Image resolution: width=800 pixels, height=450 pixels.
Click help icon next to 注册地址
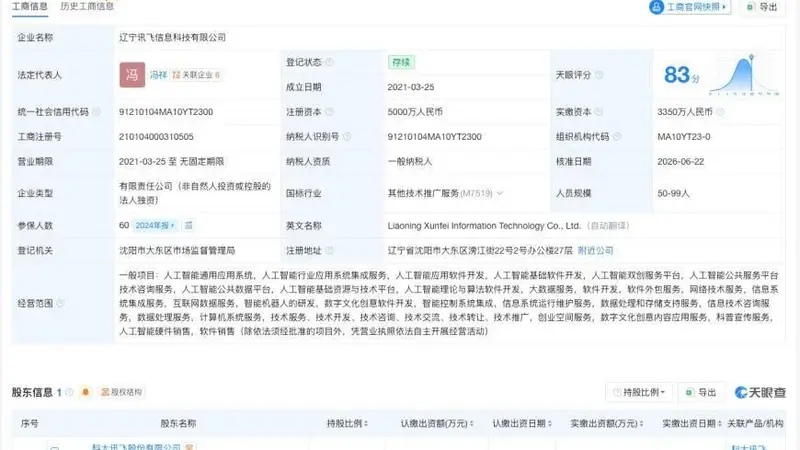click(x=330, y=251)
